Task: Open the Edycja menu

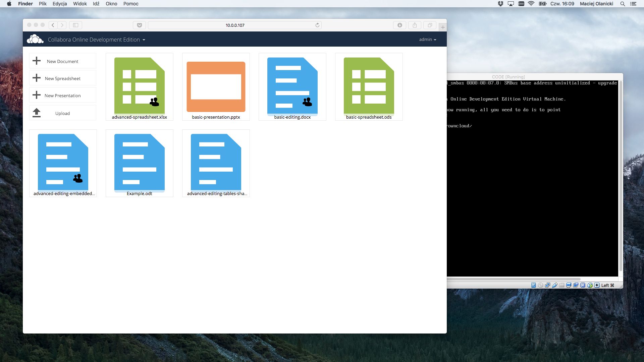Action: click(60, 4)
